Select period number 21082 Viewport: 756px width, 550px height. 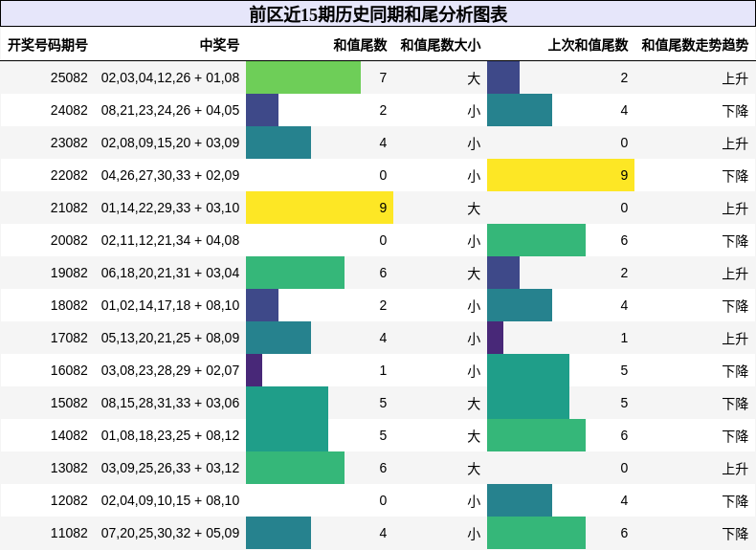(69, 208)
